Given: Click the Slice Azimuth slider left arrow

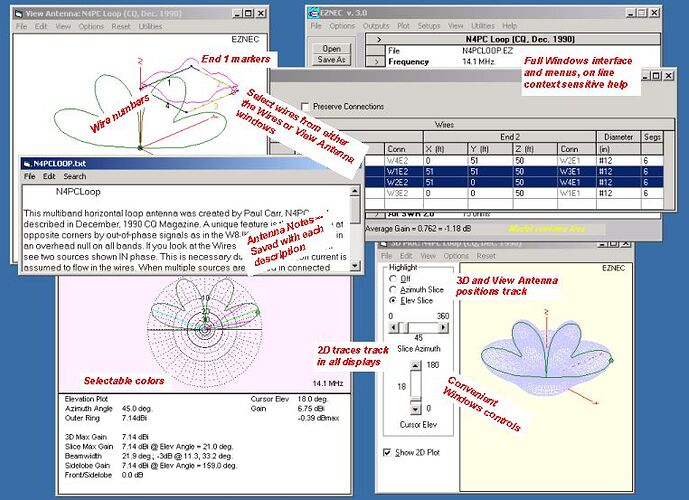Looking at the screenshot, I should coord(394,327).
